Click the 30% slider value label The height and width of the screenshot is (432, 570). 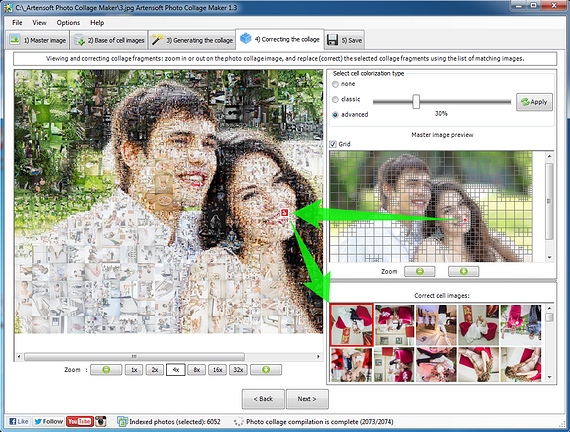point(441,114)
